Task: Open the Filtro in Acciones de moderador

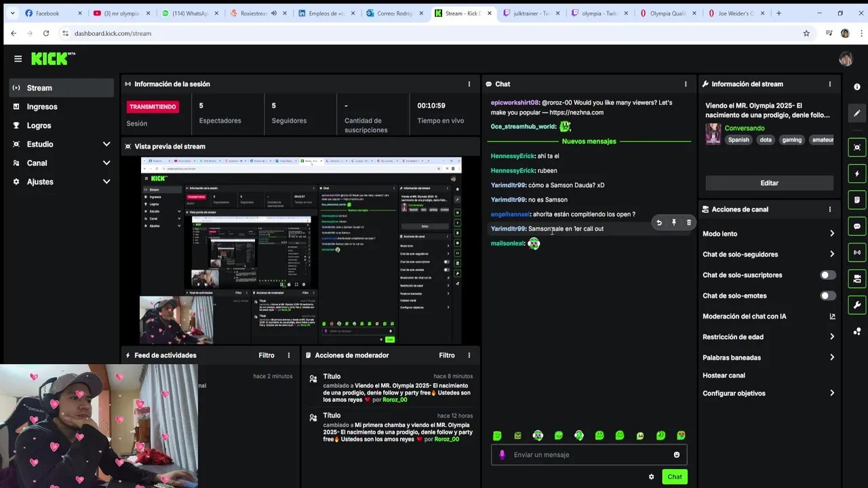Action: click(x=446, y=355)
